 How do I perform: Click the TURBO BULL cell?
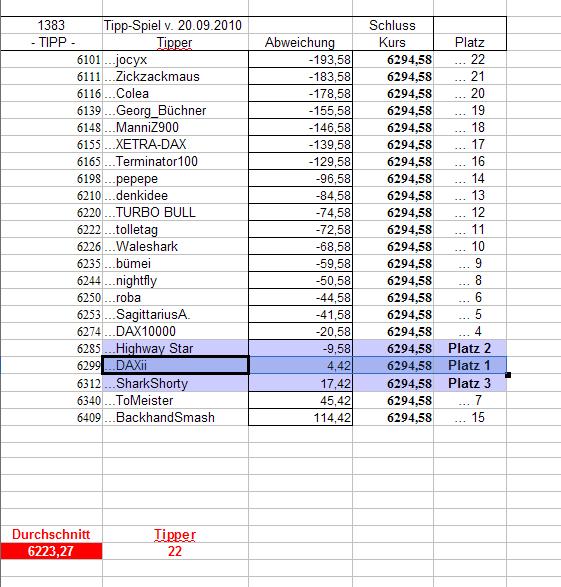click(x=175, y=213)
